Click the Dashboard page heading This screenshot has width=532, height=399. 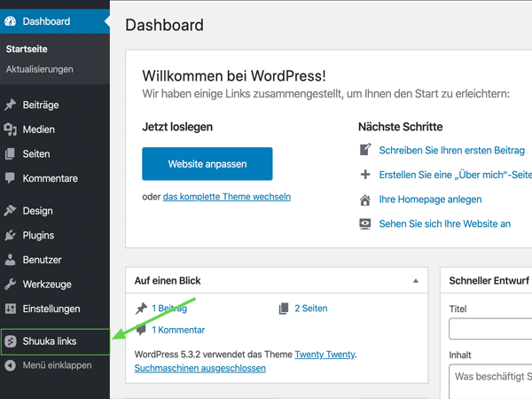(x=165, y=25)
